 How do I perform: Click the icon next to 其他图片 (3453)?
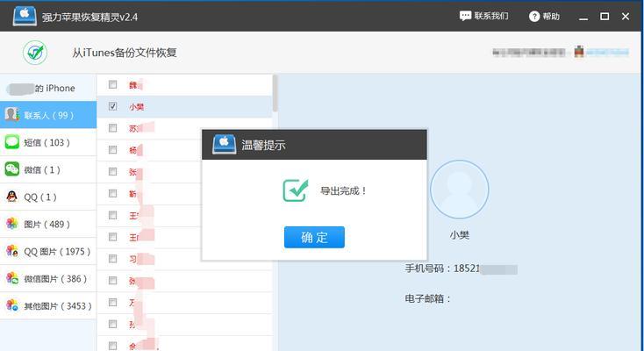pyautogui.click(x=12, y=305)
